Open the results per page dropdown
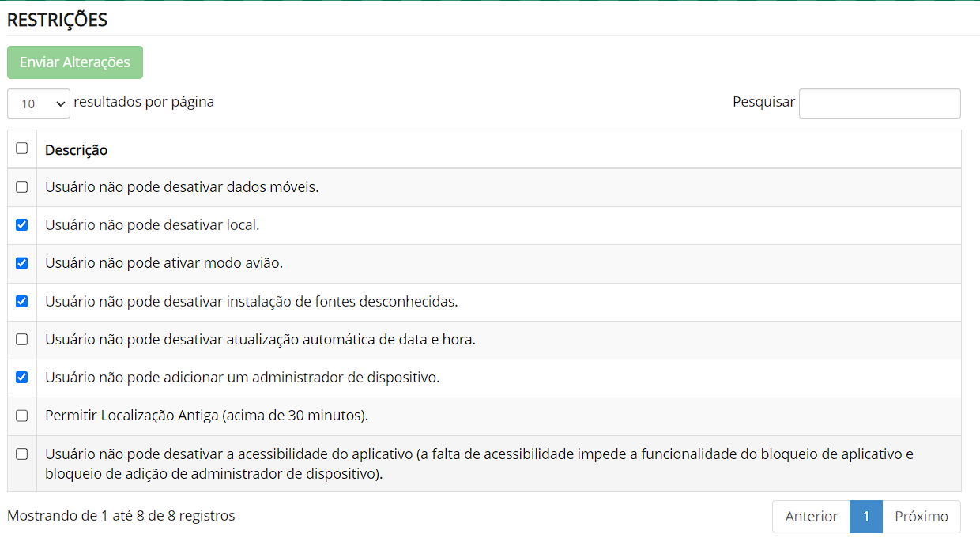Screen dimensions: 980x557 pyautogui.click(x=39, y=103)
